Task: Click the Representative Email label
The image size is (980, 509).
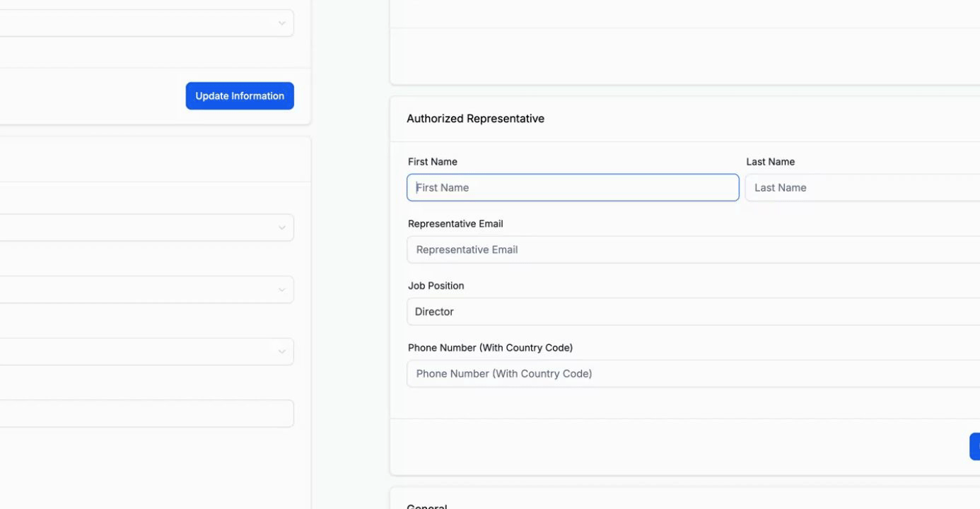Action: [x=455, y=224]
